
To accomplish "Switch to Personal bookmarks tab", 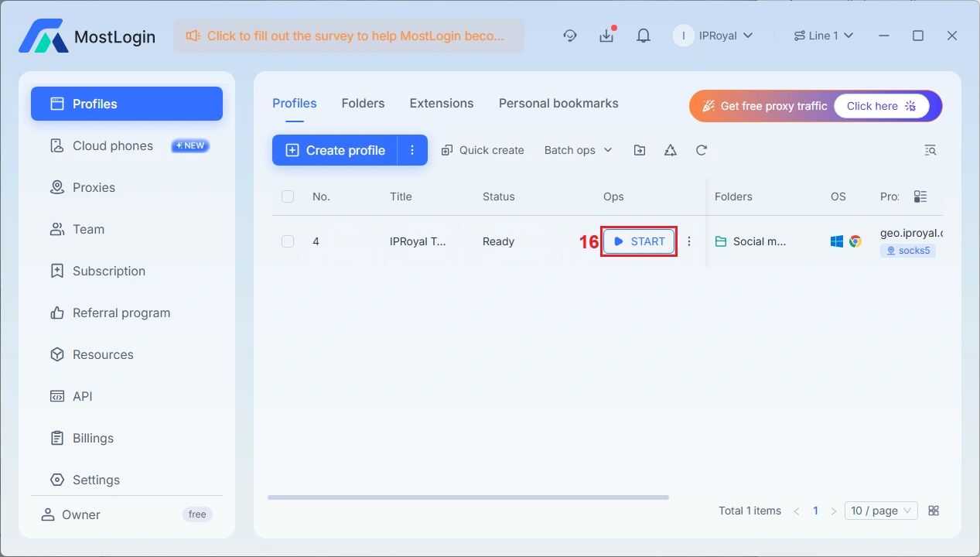I will 558,104.
